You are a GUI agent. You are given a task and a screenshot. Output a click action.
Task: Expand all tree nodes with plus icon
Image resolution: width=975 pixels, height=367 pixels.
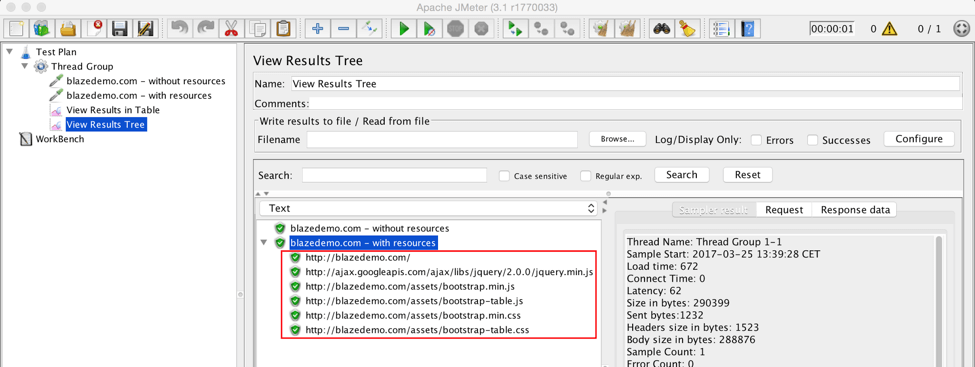pyautogui.click(x=318, y=29)
